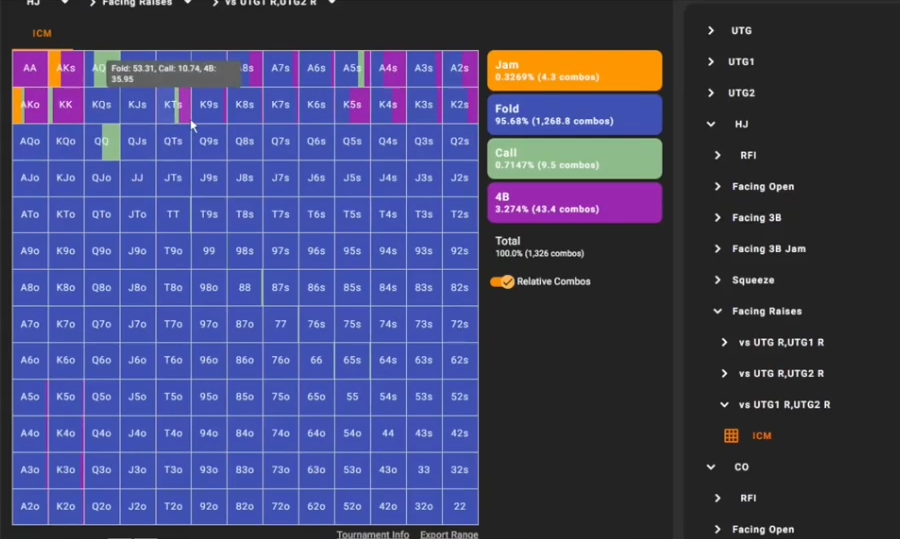Select the AA hand cell

tap(30, 68)
